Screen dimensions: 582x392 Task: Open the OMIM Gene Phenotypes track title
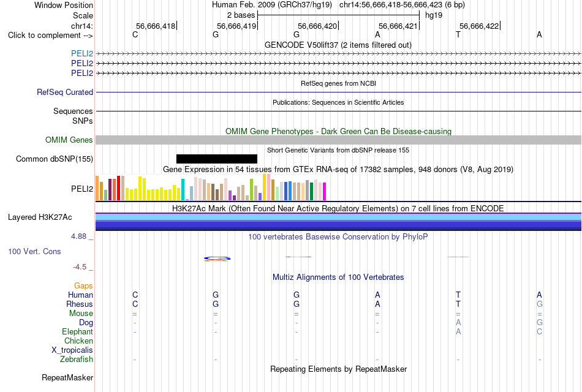pos(338,132)
